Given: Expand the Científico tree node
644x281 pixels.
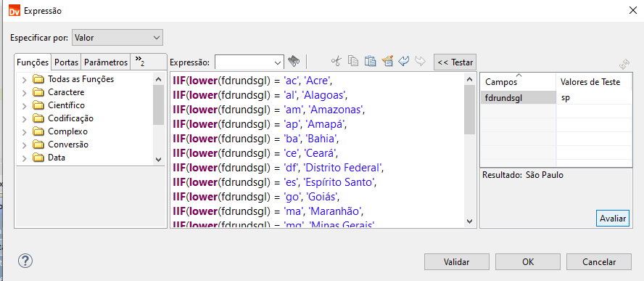Looking at the screenshot, I should [25, 106].
